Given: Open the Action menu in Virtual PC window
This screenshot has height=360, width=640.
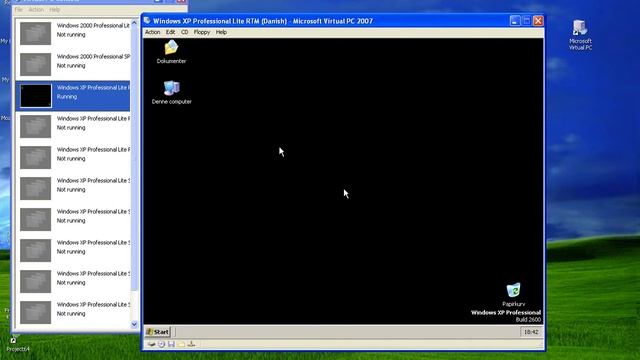Looking at the screenshot, I should click(x=153, y=32).
